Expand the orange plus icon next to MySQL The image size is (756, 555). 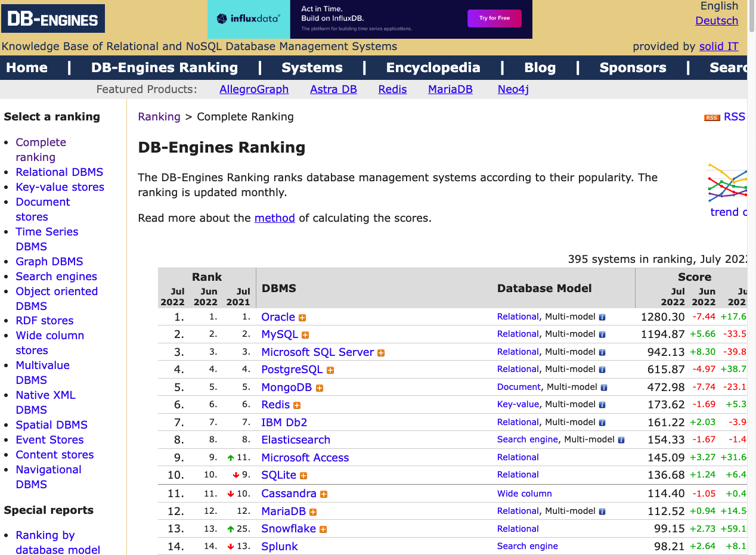pos(305,335)
